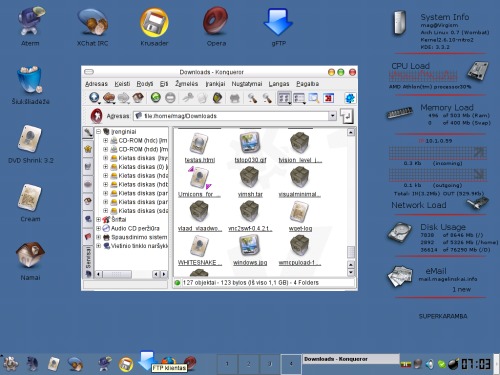Expand the CD-ROM (hdd) tree node

(106, 149)
